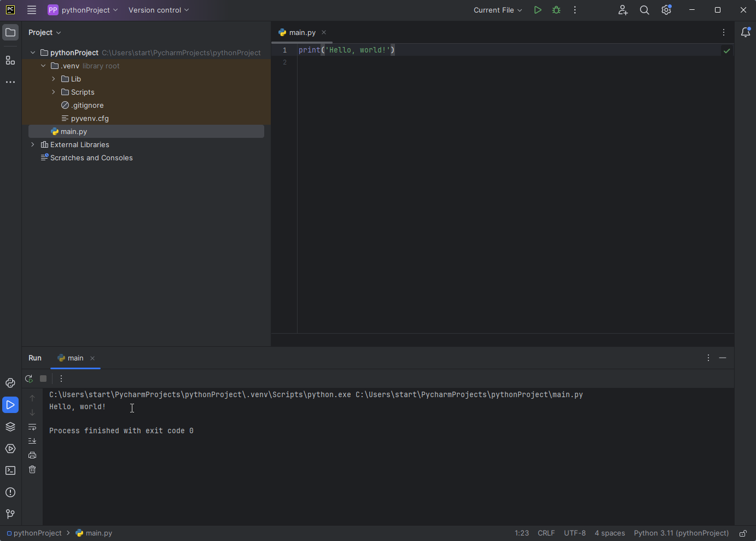
Task: Show more tool windows ellipsis in sidebar
Action: (x=10, y=82)
